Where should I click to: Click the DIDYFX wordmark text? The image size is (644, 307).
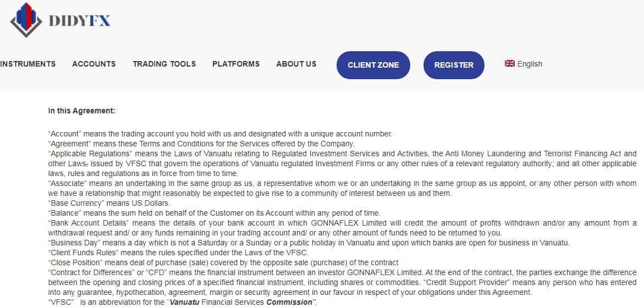point(80,21)
